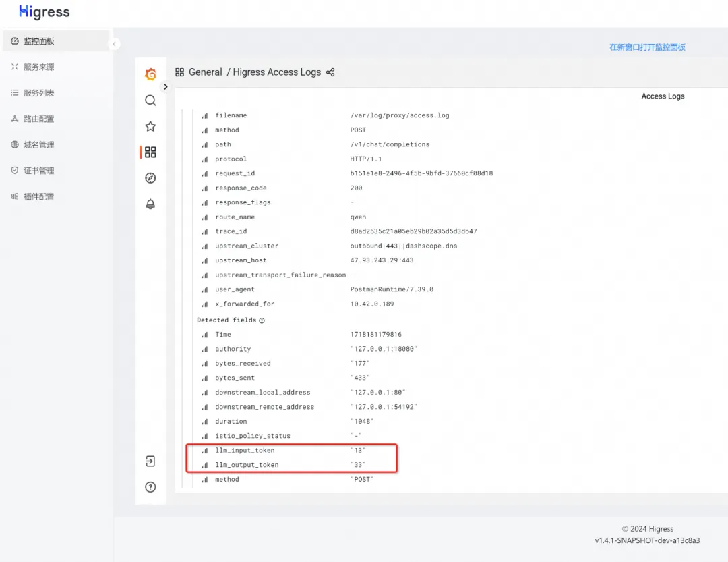Open 在新窗口打开监控面板 link
Viewport: 728px width, 562px height.
tap(647, 47)
